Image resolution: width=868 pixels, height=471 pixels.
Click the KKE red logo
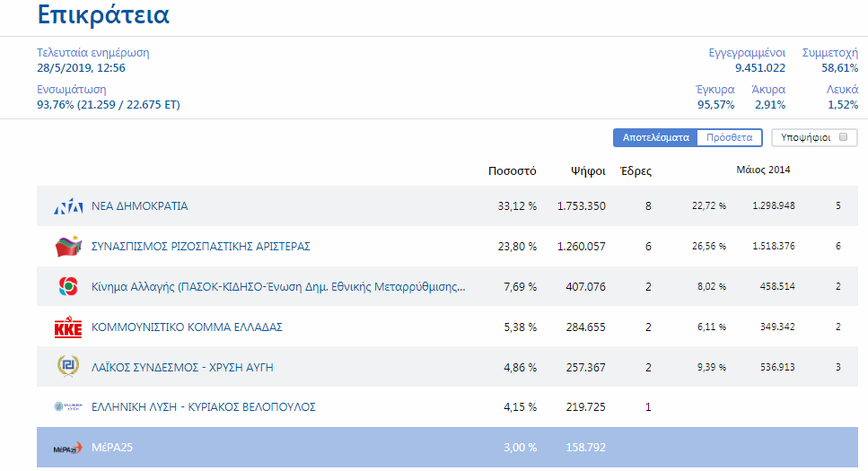point(68,327)
